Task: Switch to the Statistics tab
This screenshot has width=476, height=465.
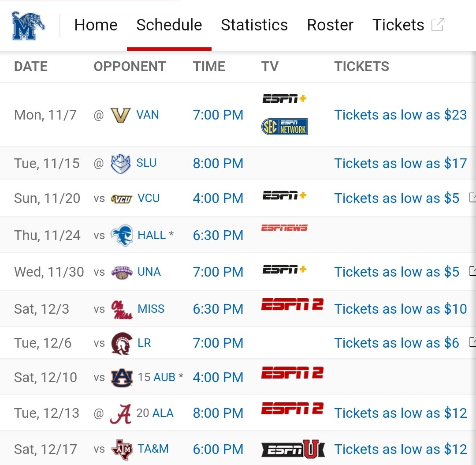Action: pyautogui.click(x=254, y=25)
